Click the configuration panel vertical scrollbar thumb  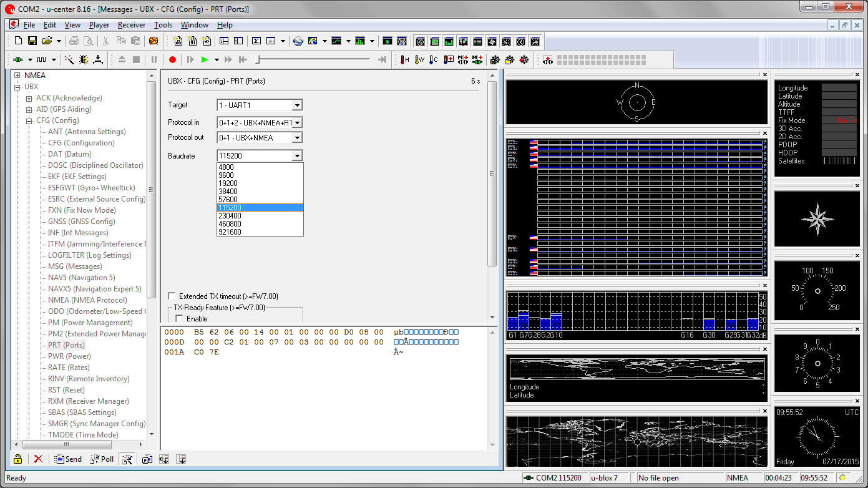[x=492, y=173]
